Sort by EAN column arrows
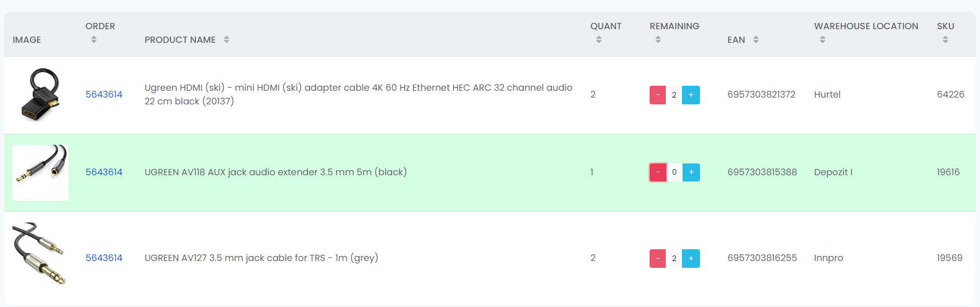This screenshot has height=307, width=980. pyautogui.click(x=756, y=40)
